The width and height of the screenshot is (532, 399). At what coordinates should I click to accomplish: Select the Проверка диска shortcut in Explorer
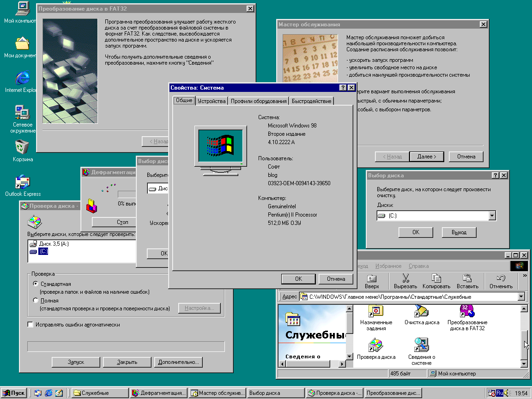click(x=376, y=345)
